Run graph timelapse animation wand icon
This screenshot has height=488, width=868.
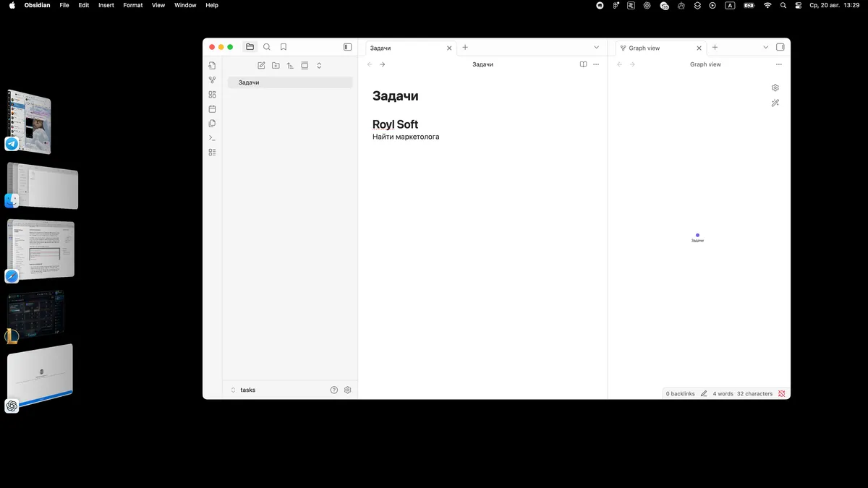point(775,103)
